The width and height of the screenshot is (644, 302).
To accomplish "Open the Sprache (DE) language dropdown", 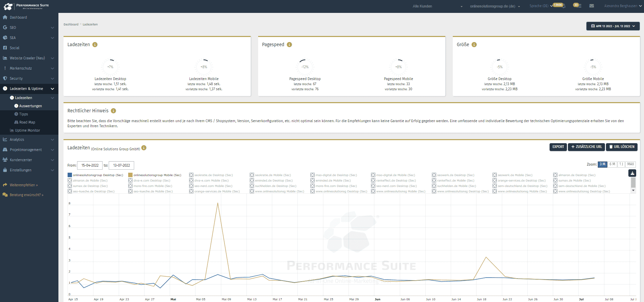I will pyautogui.click(x=541, y=6).
